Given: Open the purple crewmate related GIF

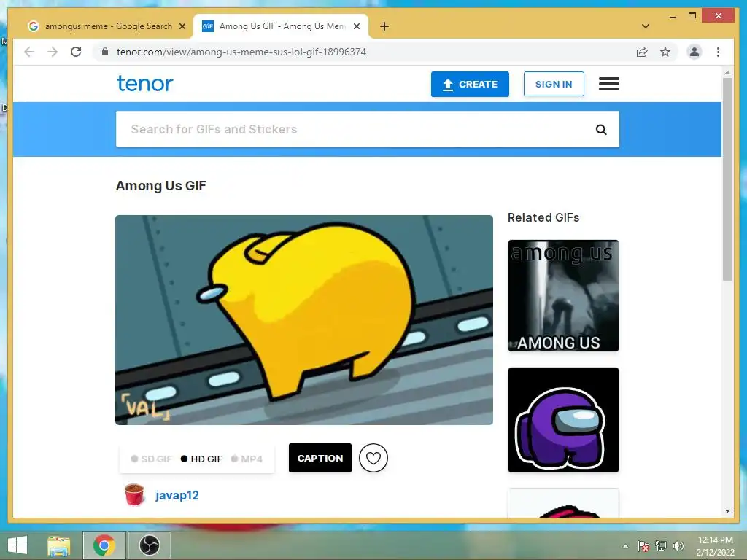Looking at the screenshot, I should coord(563,420).
